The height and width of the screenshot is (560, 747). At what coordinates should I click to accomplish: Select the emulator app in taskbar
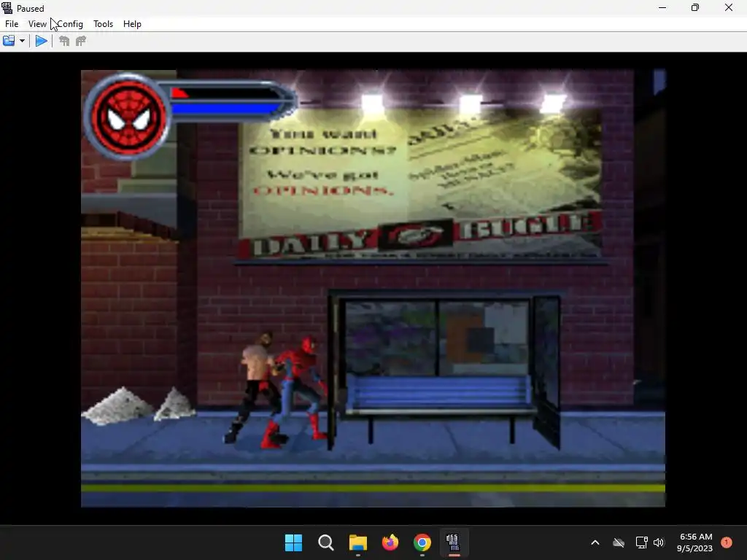click(452, 542)
